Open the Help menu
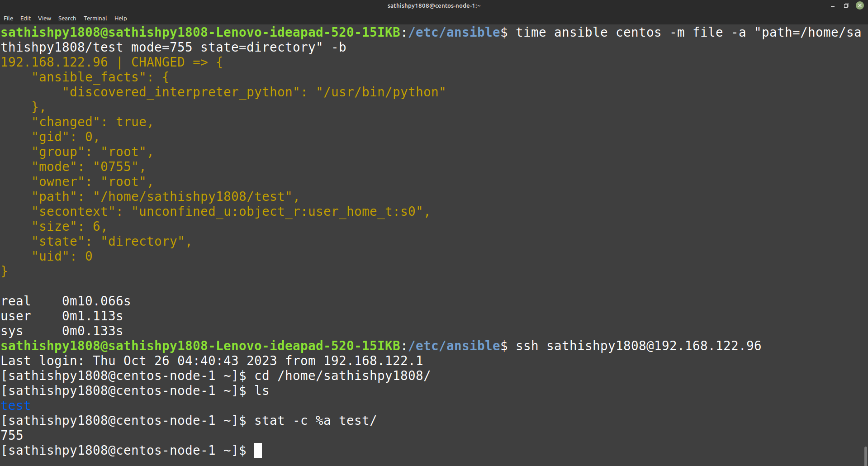The width and height of the screenshot is (868, 466). click(x=120, y=18)
